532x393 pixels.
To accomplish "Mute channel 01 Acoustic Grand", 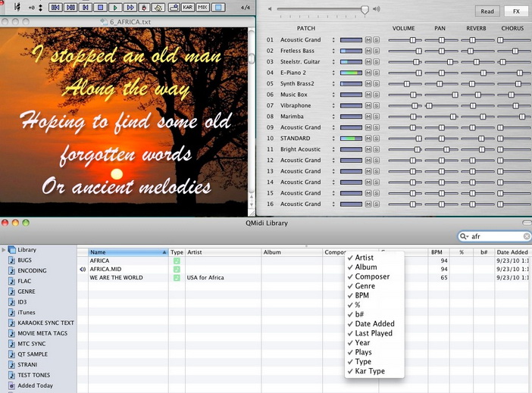I will 368,40.
